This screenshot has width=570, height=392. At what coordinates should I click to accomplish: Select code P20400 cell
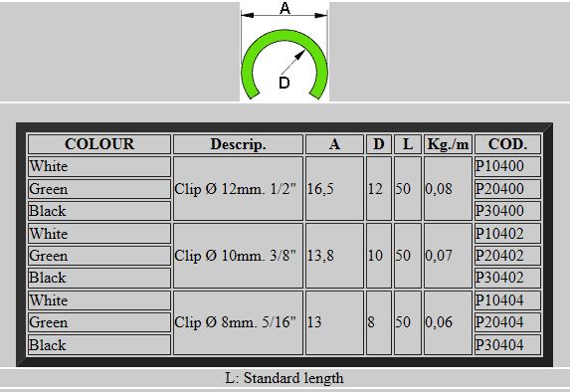[x=507, y=189]
